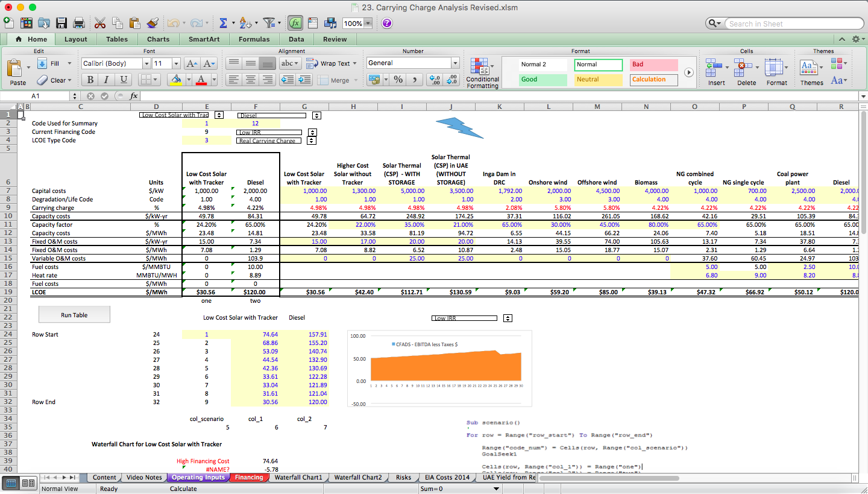868x494 pixels.
Task: Open the zoom level dropdown at 100%
Action: [x=368, y=24]
